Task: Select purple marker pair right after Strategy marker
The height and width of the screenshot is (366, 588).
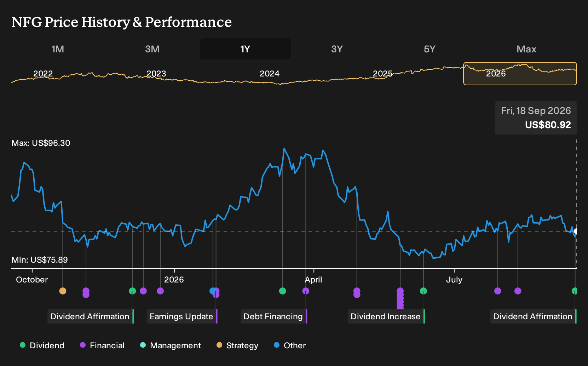Action: click(x=86, y=293)
